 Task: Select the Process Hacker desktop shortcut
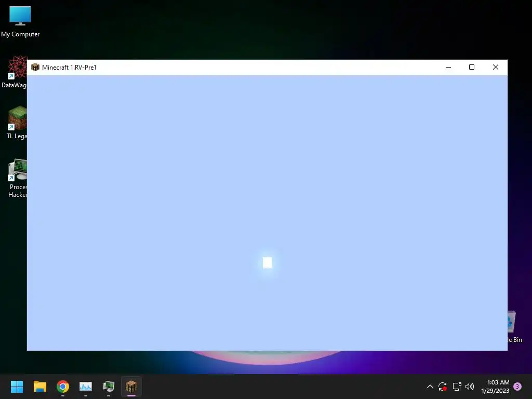click(x=18, y=178)
